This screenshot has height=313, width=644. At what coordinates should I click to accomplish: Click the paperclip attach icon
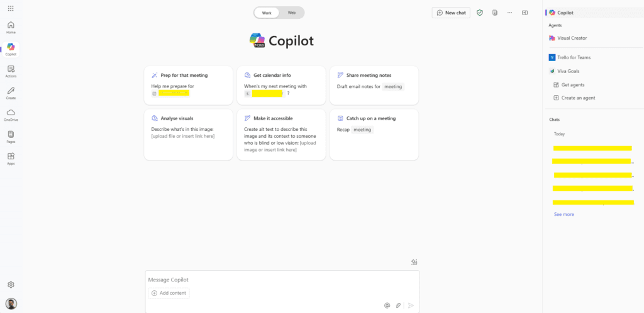pyautogui.click(x=398, y=305)
